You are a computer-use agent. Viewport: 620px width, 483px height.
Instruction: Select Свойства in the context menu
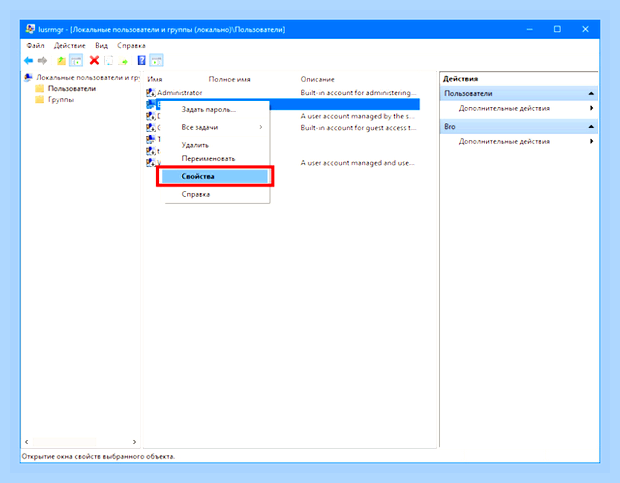(215, 176)
